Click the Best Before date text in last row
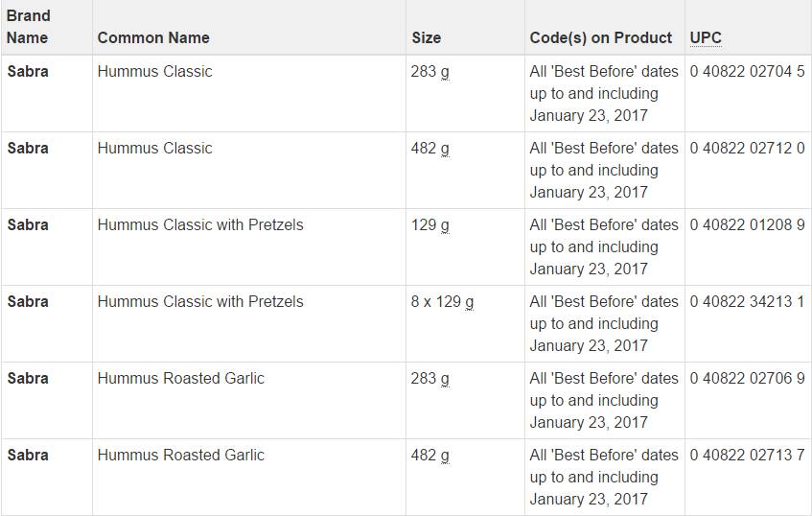812x516 pixels. (604, 477)
